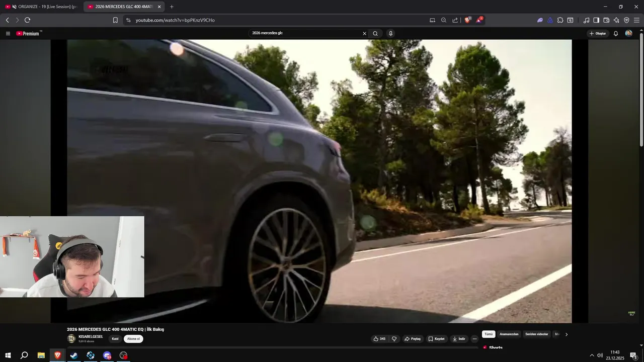Select the Tümü filter chip
The image size is (644, 362).
tap(489, 334)
